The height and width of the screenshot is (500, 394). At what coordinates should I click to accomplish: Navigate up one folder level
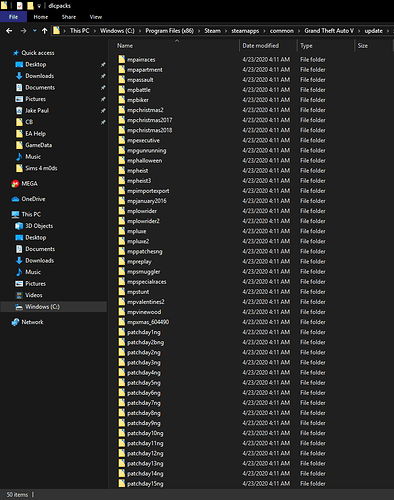pyautogui.click(x=44, y=31)
